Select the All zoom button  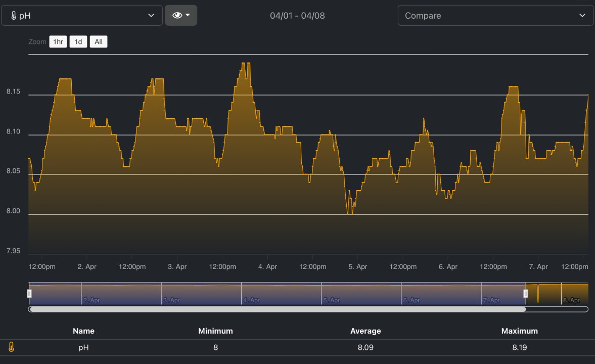click(x=99, y=42)
